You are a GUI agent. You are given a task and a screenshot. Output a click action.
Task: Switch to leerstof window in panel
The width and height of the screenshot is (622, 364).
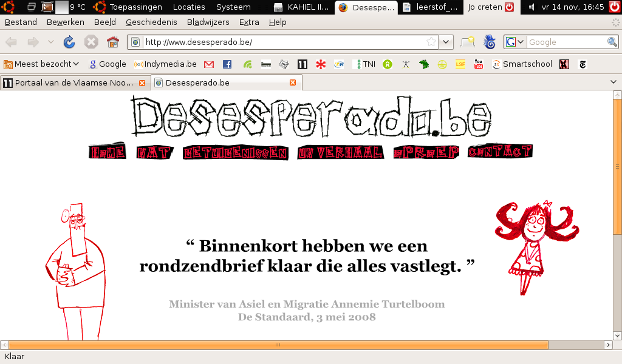(431, 7)
